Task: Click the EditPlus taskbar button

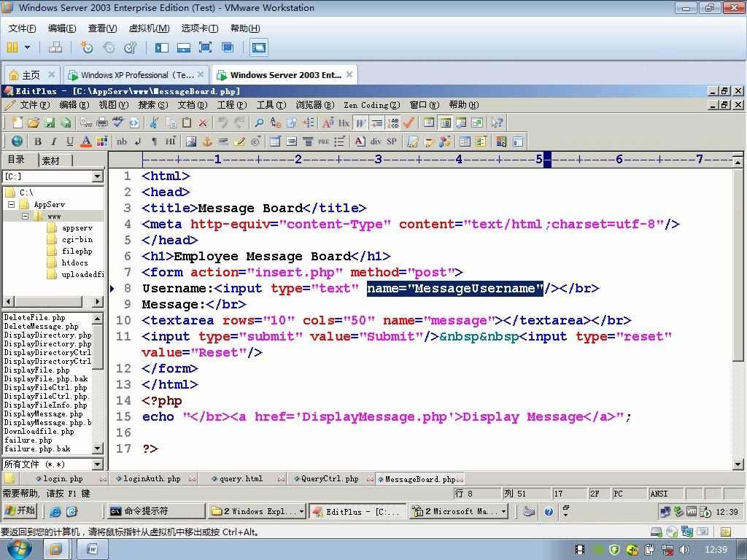Action: tap(357, 511)
